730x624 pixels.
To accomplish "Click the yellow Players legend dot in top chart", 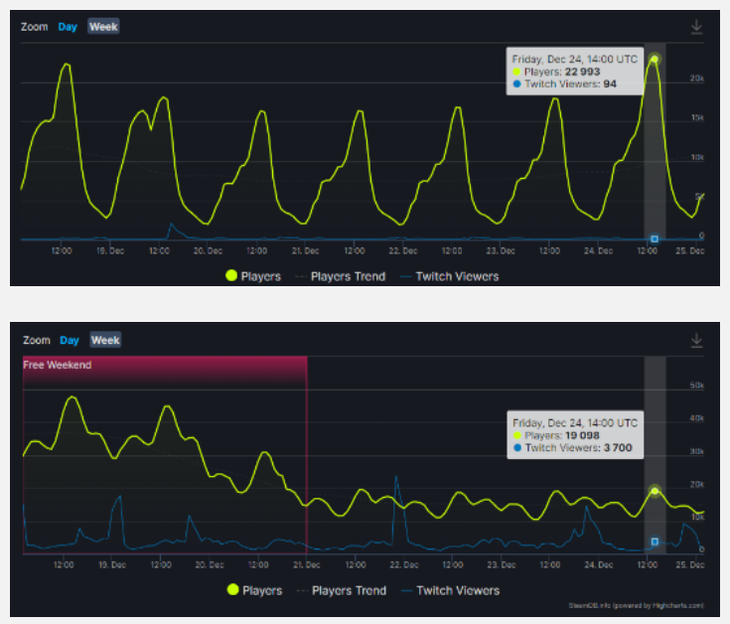I will 231,276.
